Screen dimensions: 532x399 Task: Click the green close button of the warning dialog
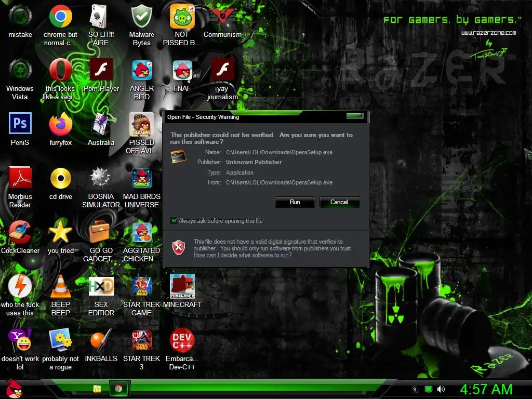[x=355, y=116]
